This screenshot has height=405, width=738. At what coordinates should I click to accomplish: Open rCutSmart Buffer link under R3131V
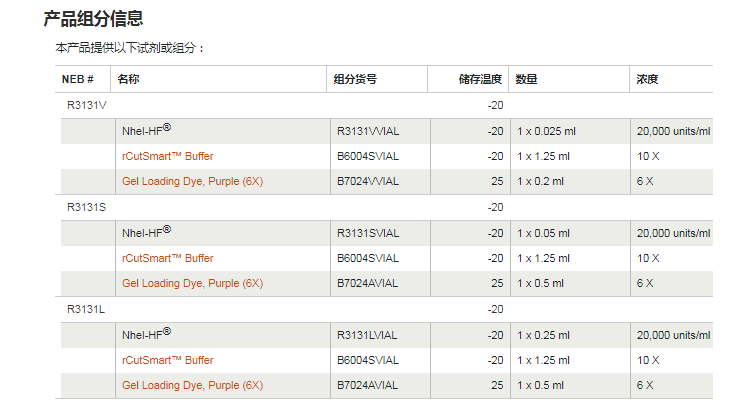168,156
